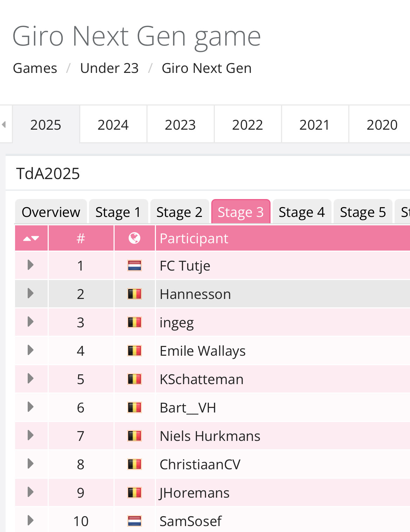The height and width of the screenshot is (532, 410).
Task: Click the Netherlands flag beside FC Tutje
Action: pyautogui.click(x=135, y=266)
